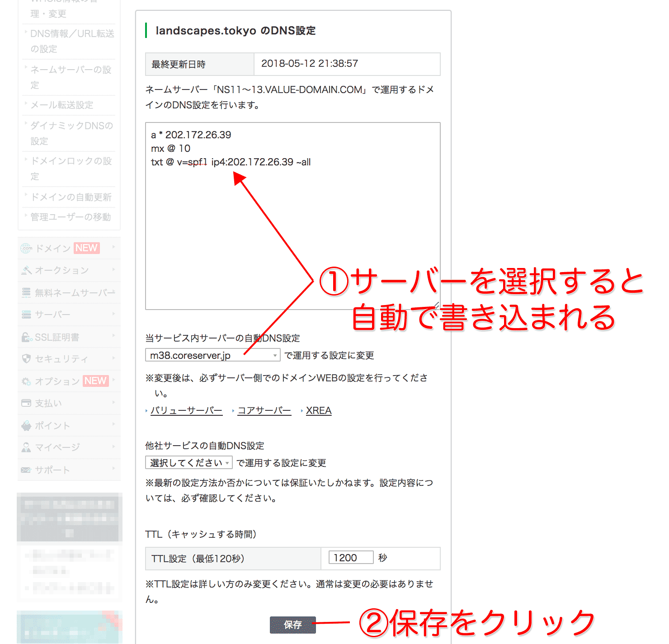Screen dimensions: 669x644
Task: Expand the arrow on ポイント row
Action: [x=113, y=424]
